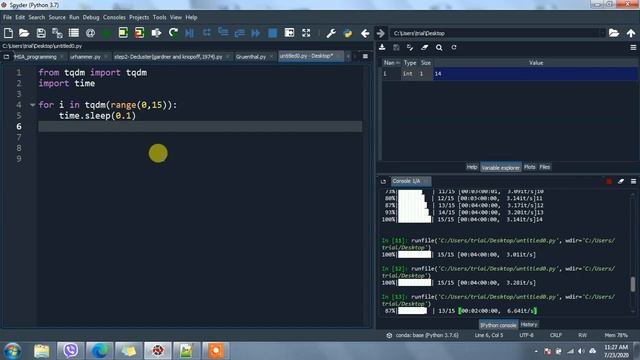Screen dimensions: 640x360
Task: Stop debugging with the square icon
Action: (272, 33)
